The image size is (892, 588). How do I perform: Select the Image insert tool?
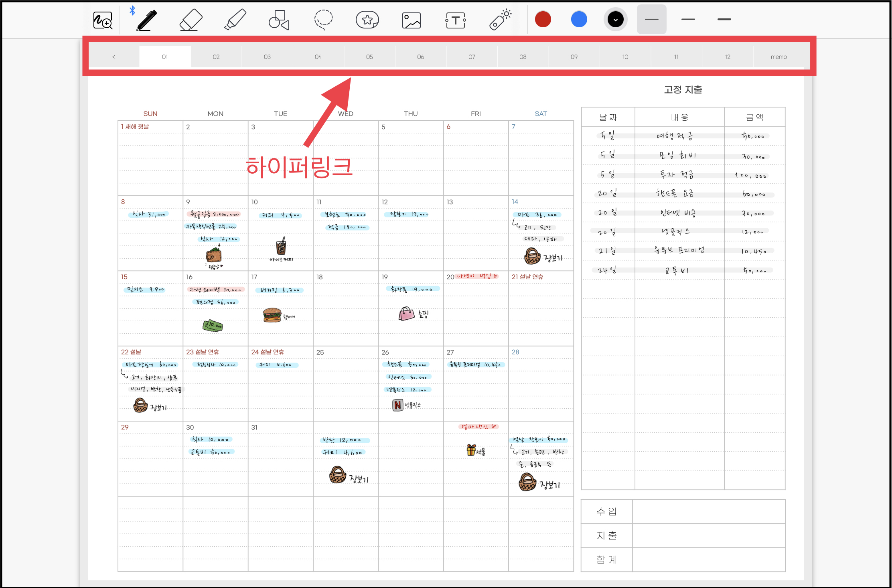(x=412, y=20)
